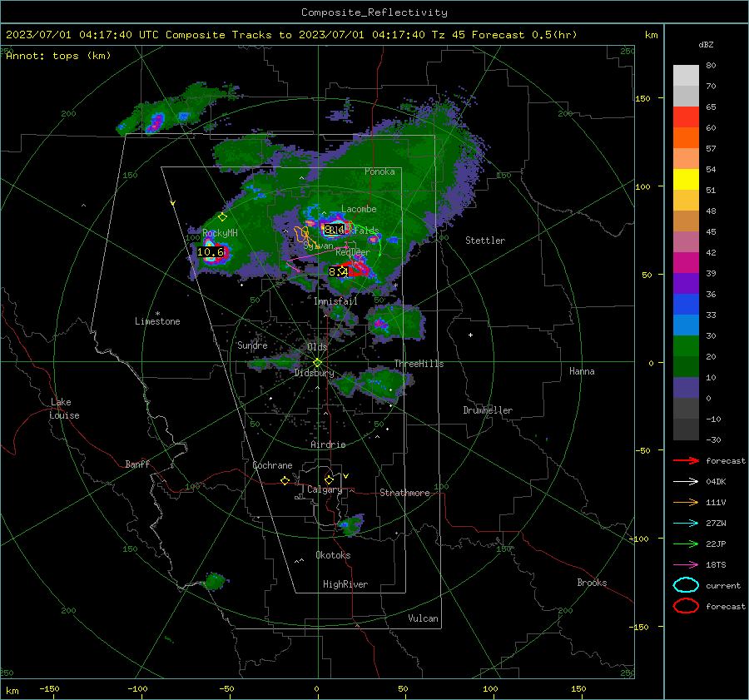Click the yellow swatch between 54 and 51 dBZ
Image resolution: width=749 pixels, height=700 pixels.
point(686,180)
